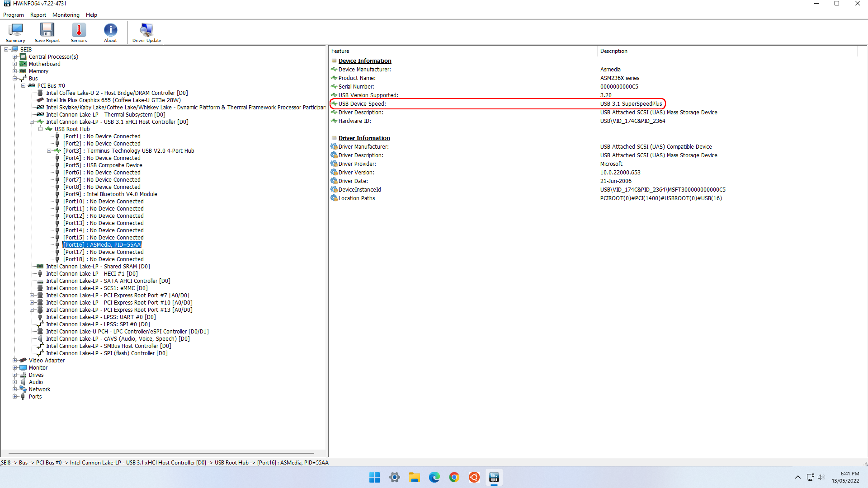Click the Driver Information heading
The height and width of the screenshot is (488, 868).
click(364, 138)
